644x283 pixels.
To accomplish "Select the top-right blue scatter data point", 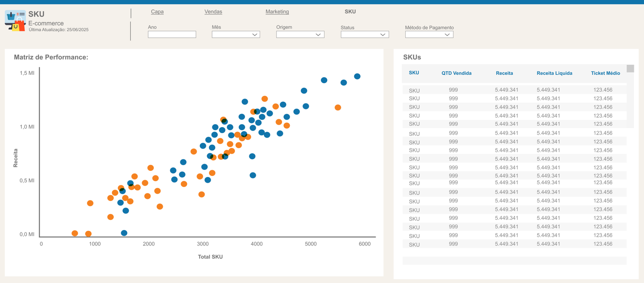I will (x=357, y=76).
